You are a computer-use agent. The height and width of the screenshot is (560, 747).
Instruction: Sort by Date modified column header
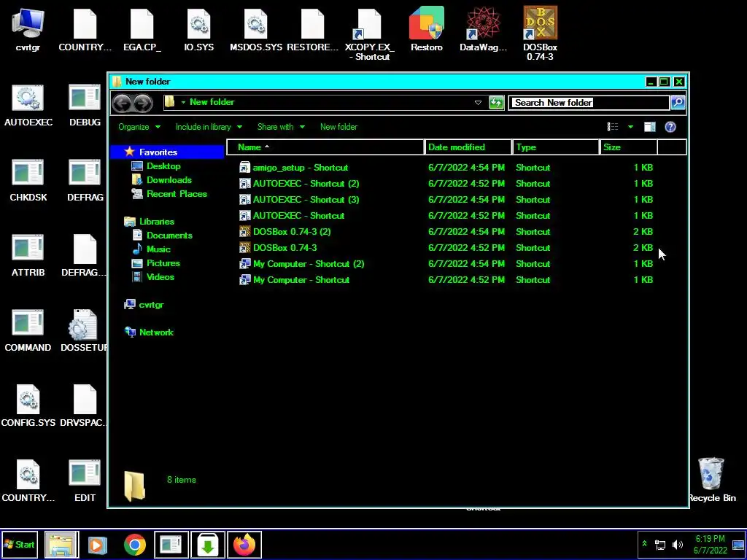tap(468, 147)
